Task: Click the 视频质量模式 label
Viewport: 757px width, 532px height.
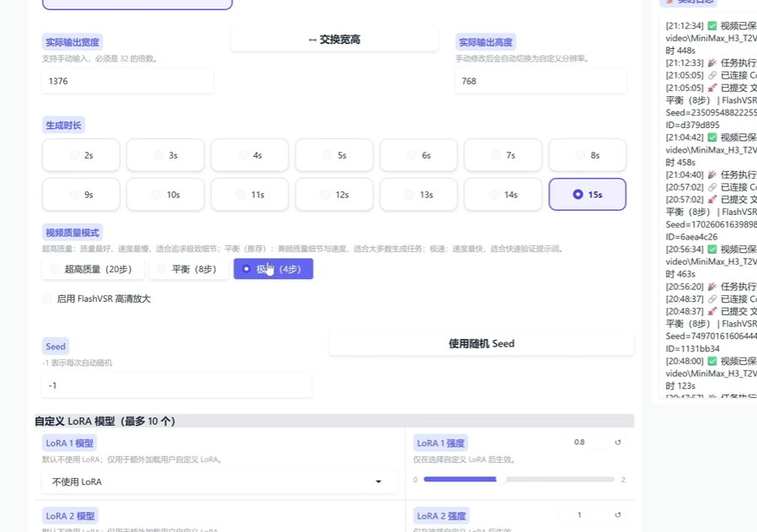Action: click(72, 233)
